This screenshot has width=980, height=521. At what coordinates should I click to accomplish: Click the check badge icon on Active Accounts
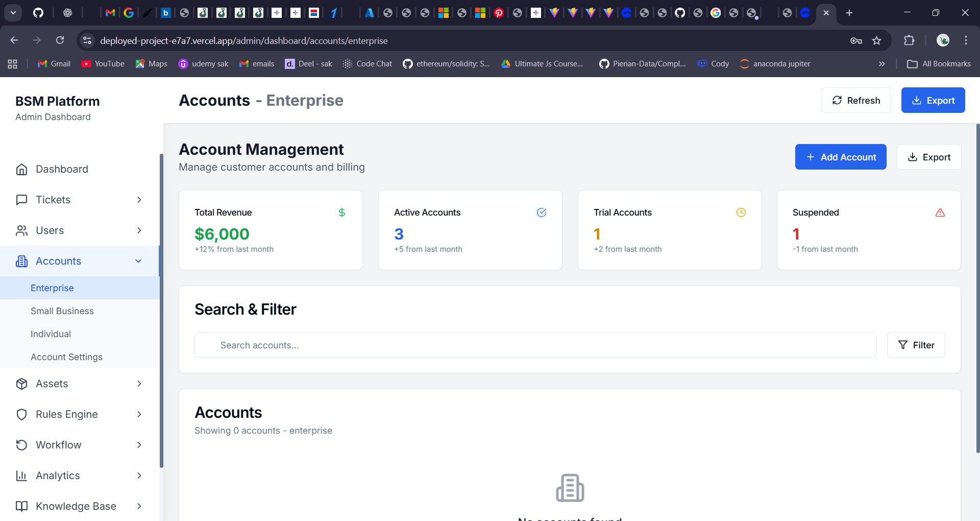tap(542, 212)
